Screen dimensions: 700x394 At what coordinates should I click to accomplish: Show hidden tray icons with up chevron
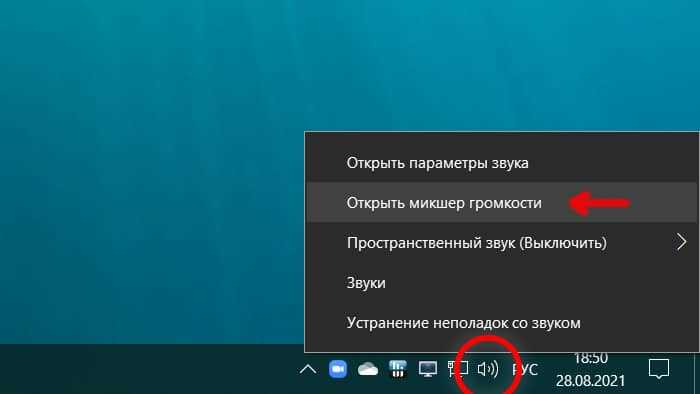[308, 369]
